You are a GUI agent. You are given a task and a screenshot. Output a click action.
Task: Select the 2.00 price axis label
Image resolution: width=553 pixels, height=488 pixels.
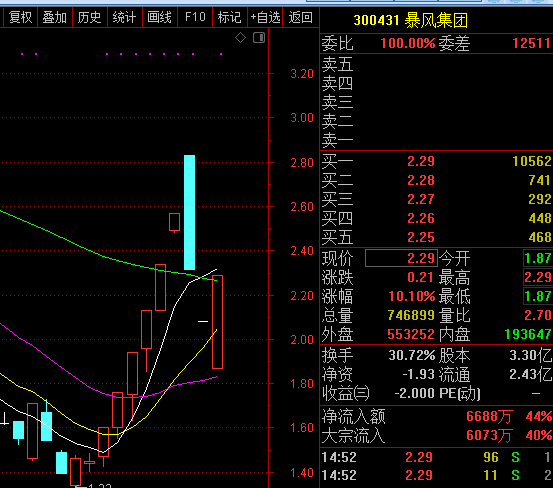[302, 340]
